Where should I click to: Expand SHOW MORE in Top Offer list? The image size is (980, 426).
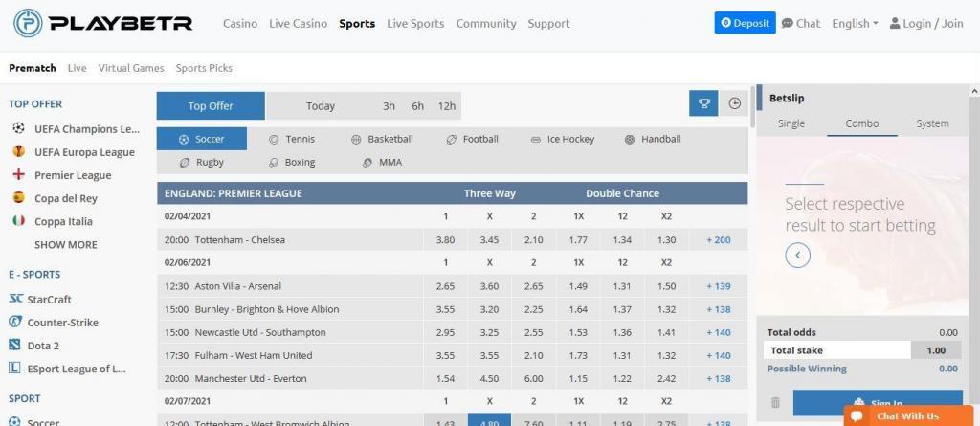pos(66,244)
